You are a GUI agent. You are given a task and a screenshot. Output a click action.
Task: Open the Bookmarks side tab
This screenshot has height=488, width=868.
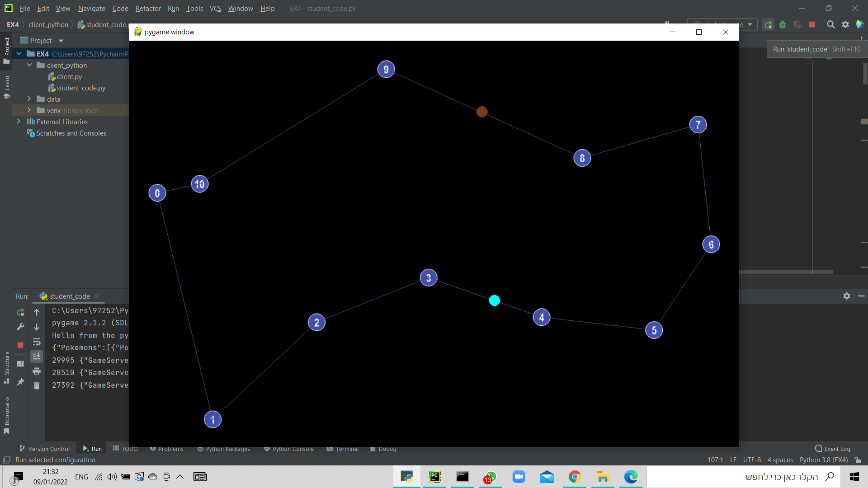pos(6,415)
